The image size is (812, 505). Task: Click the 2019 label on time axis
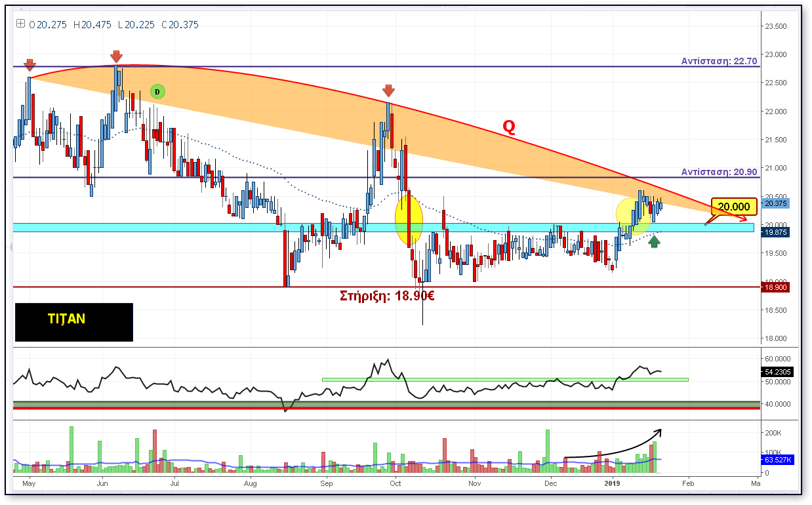coord(613,484)
